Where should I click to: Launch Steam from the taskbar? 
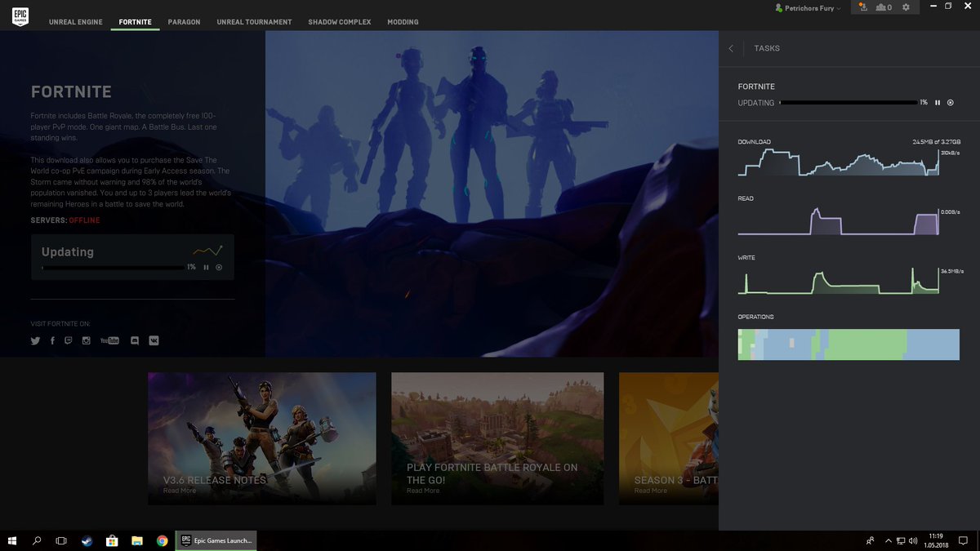pyautogui.click(x=87, y=540)
